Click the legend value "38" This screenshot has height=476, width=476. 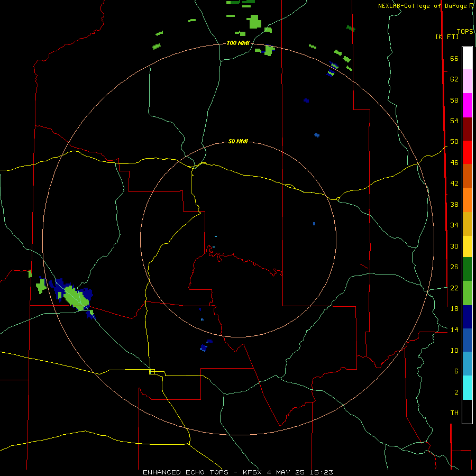454,204
